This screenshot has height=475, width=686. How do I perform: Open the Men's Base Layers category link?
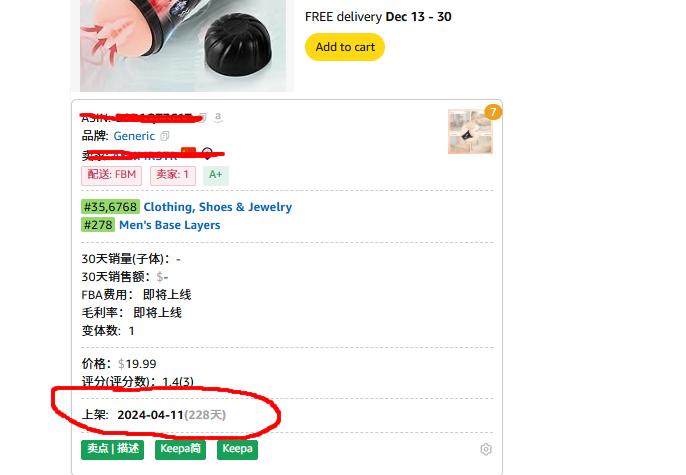click(x=169, y=225)
